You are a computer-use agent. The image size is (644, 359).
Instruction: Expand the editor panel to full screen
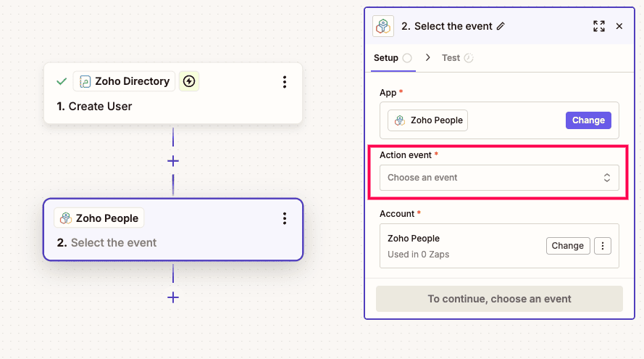598,26
